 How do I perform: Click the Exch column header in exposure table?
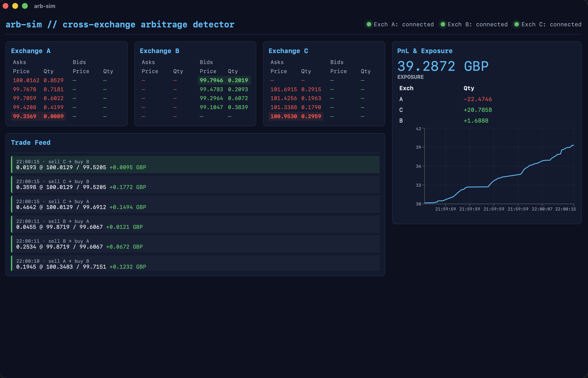(406, 88)
